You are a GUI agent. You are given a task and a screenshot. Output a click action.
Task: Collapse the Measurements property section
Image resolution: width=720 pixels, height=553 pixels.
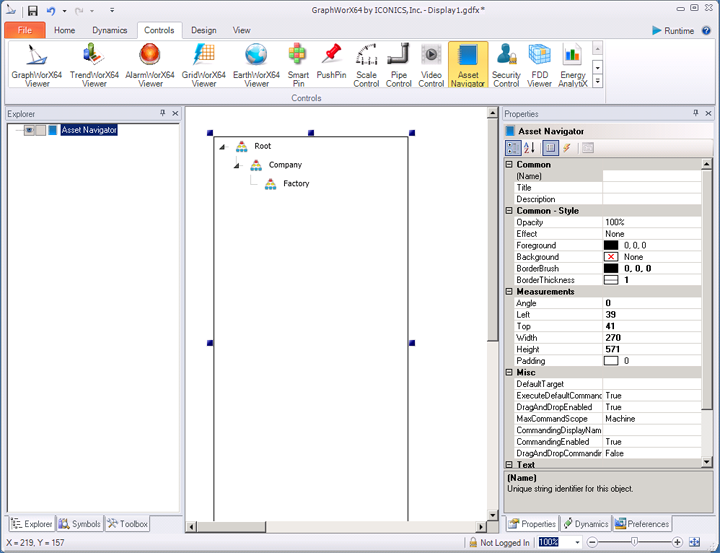coord(510,292)
